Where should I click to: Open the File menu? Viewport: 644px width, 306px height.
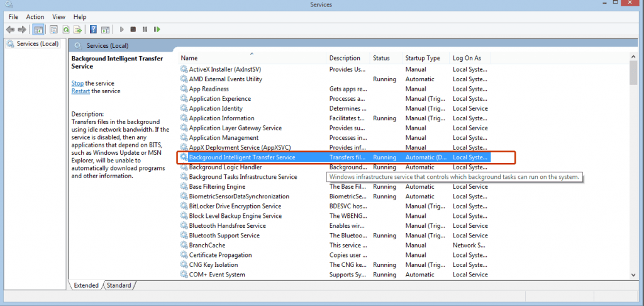click(13, 17)
